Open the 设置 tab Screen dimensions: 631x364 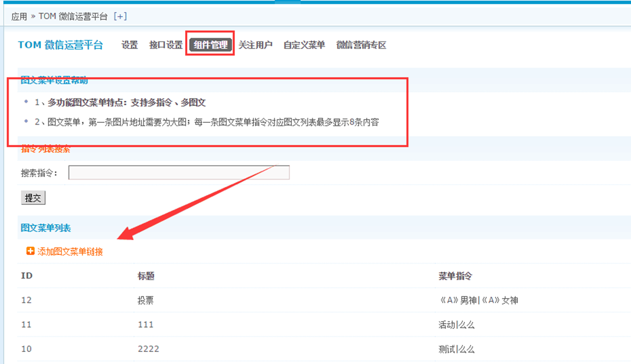click(x=130, y=44)
